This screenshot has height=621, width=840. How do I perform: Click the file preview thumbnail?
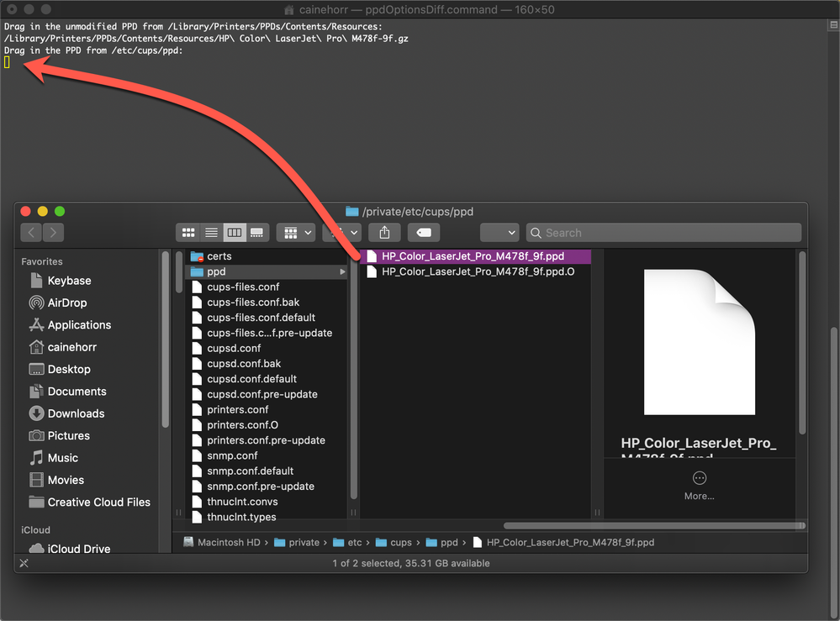pyautogui.click(x=699, y=342)
